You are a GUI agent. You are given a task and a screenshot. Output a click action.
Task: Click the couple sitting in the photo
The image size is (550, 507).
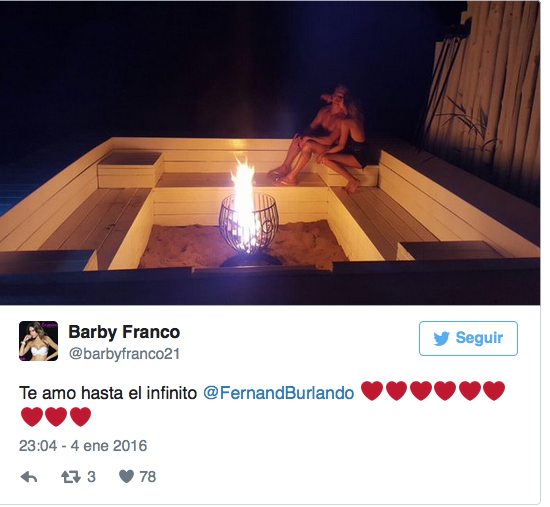pos(323,139)
